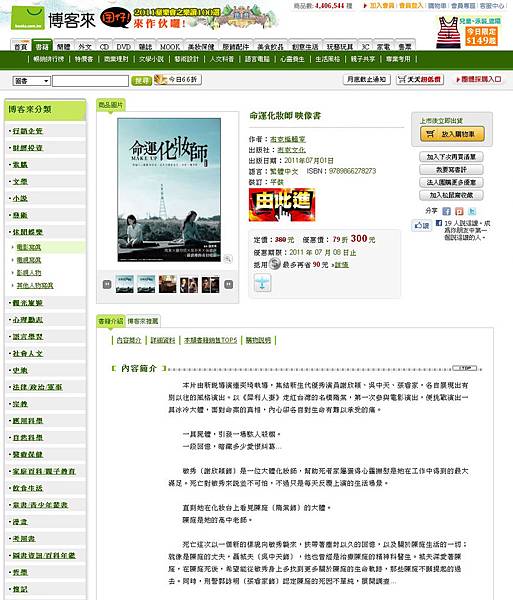Click the 天天超低價 cart button
The image size is (513, 600).
420,80
